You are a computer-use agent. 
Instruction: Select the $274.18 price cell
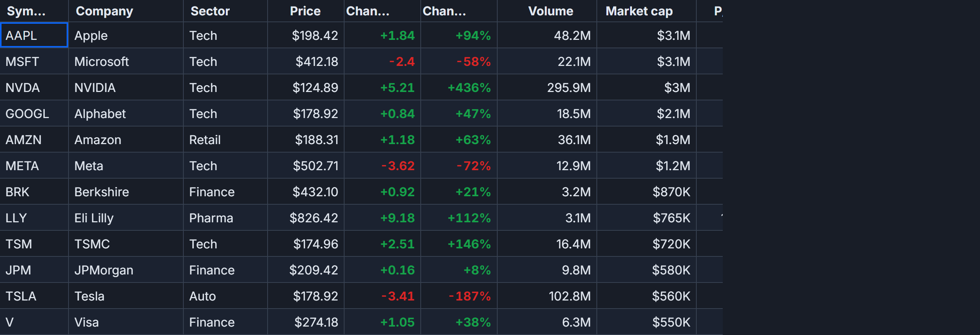pos(306,322)
